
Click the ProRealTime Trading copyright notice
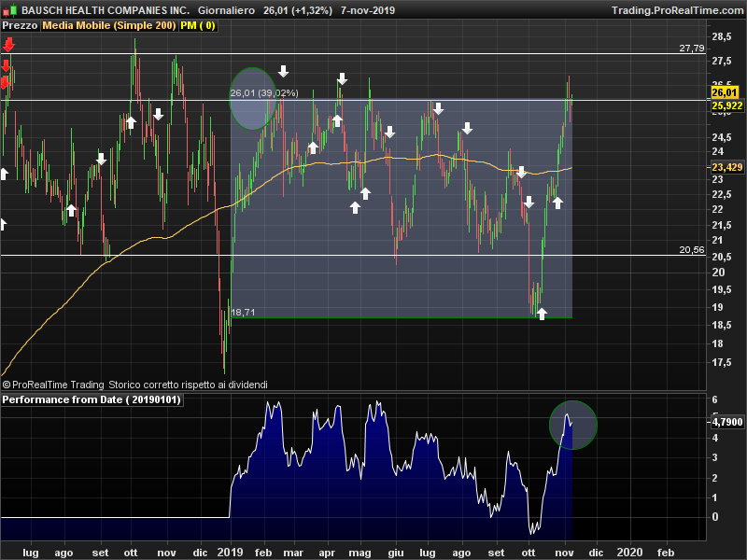(134, 385)
